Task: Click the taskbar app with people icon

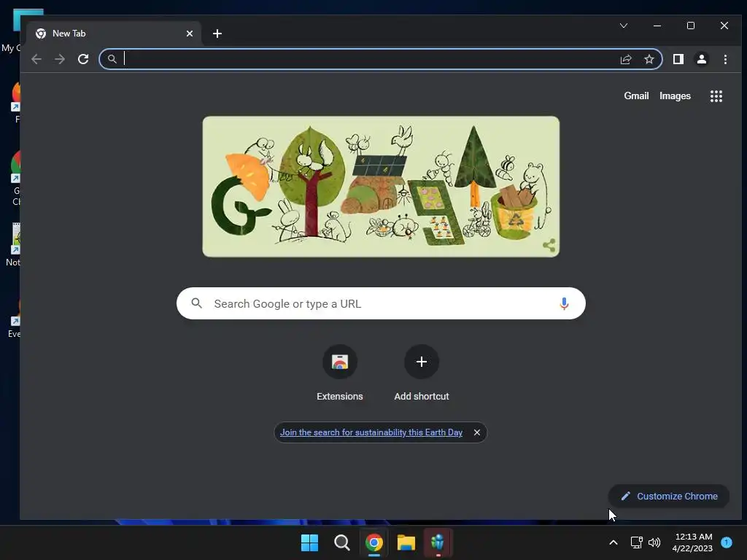Action: click(x=438, y=542)
